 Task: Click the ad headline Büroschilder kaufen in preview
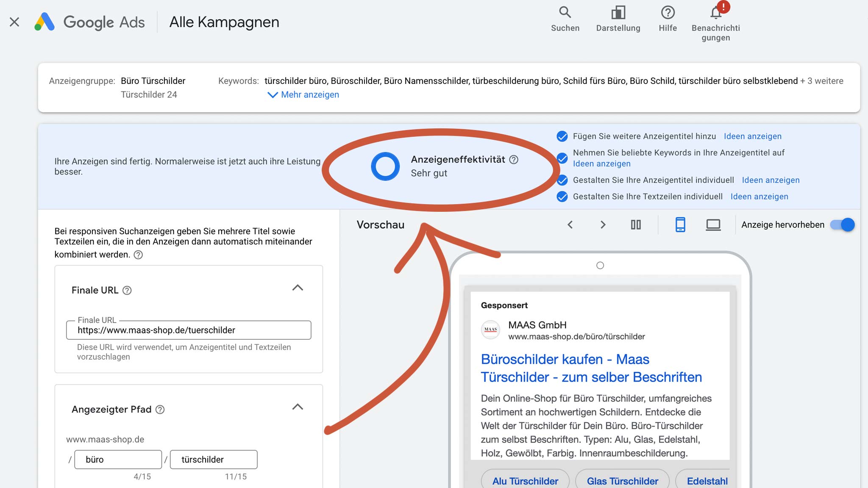coord(591,368)
